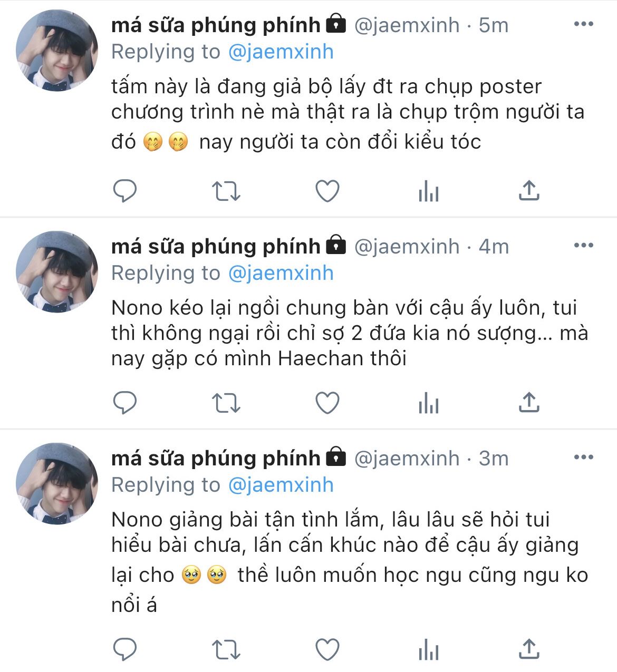Viewport: 617px width, 672px height.
Task: Open display name má sữa phúng phính on 4m tweet
Action: pyautogui.click(x=216, y=246)
